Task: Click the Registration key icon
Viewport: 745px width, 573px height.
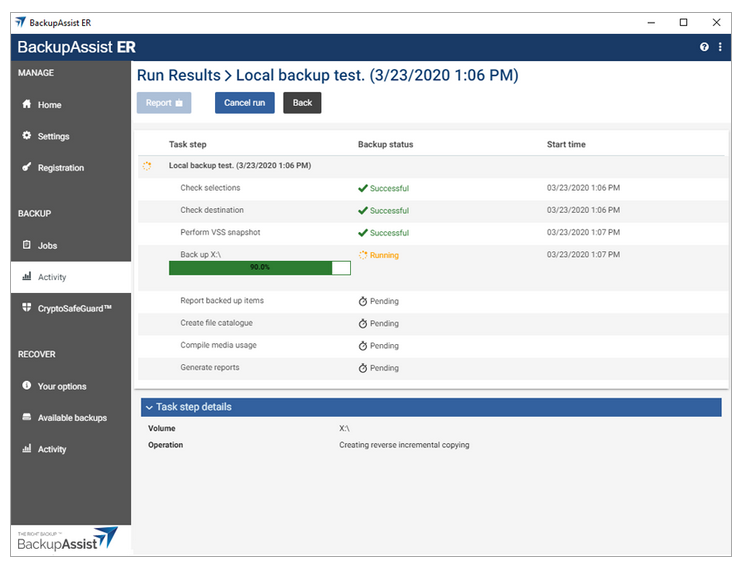Action: pyautogui.click(x=27, y=167)
